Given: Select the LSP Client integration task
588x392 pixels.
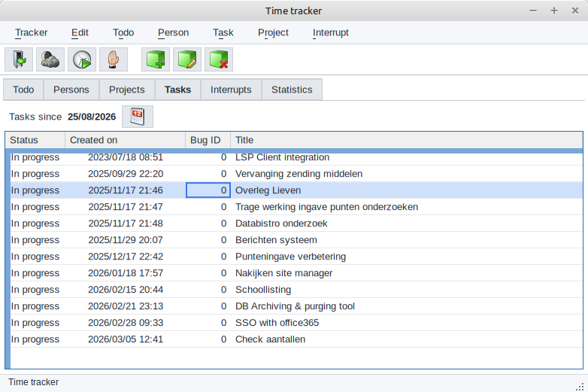Looking at the screenshot, I should coord(283,157).
